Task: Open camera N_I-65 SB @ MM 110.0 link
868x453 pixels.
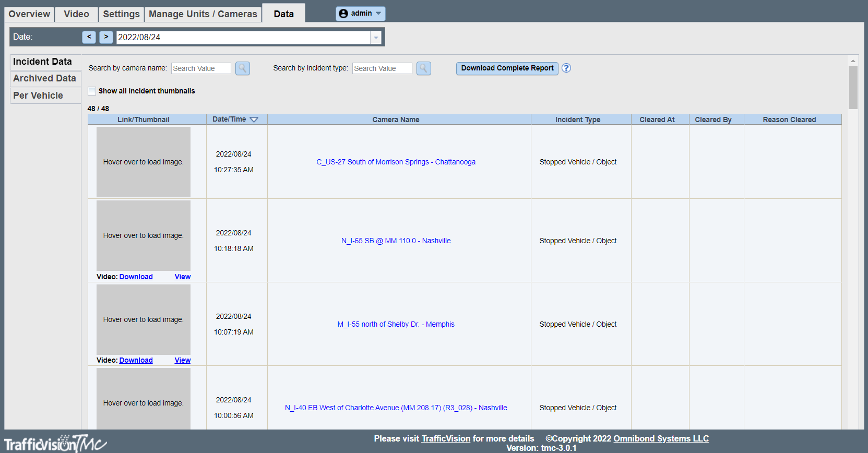Action: pos(396,241)
